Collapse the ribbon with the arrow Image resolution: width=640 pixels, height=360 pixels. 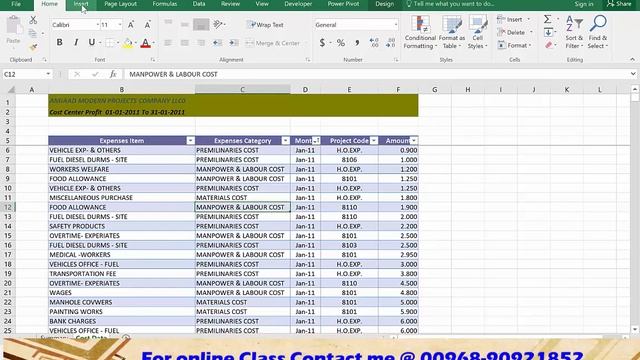(632, 59)
